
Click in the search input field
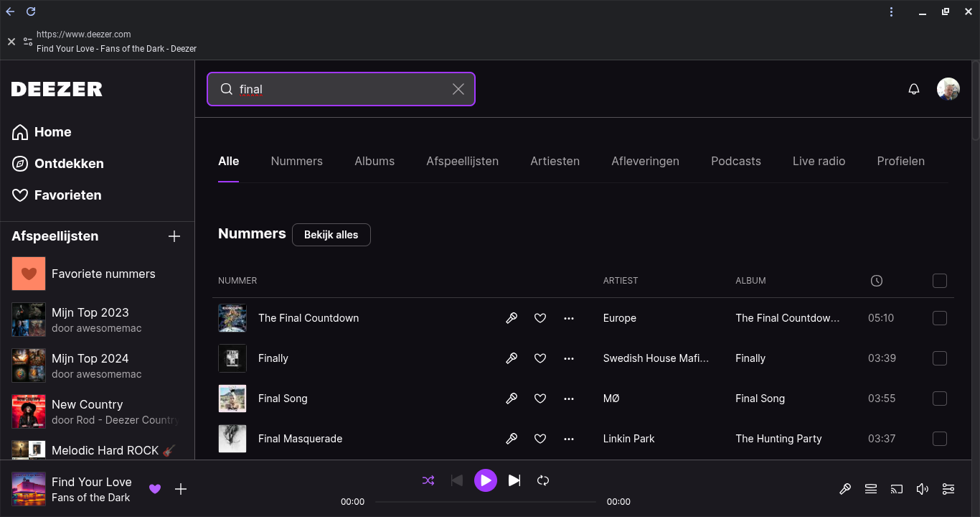(341, 89)
